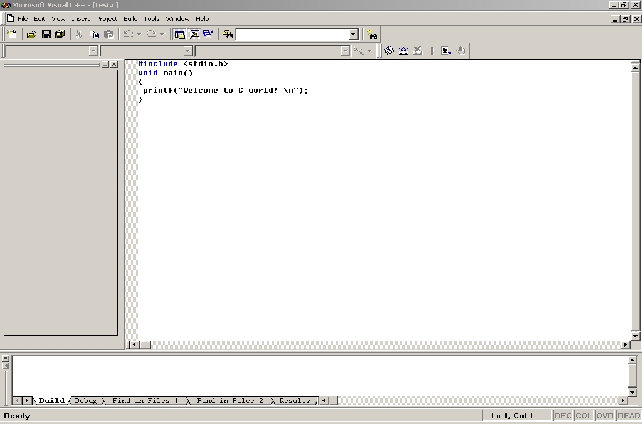
Task: Open the Window List icon
Action: click(208, 34)
